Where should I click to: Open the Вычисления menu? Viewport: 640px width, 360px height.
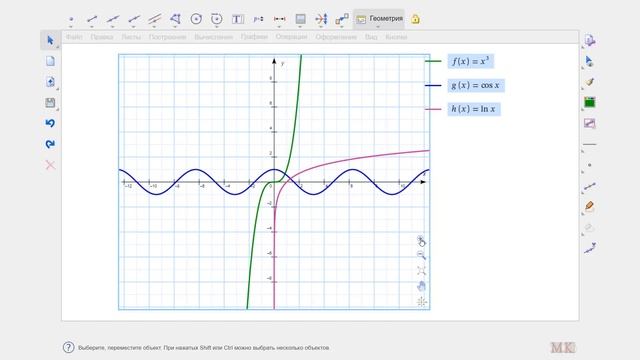(x=213, y=37)
